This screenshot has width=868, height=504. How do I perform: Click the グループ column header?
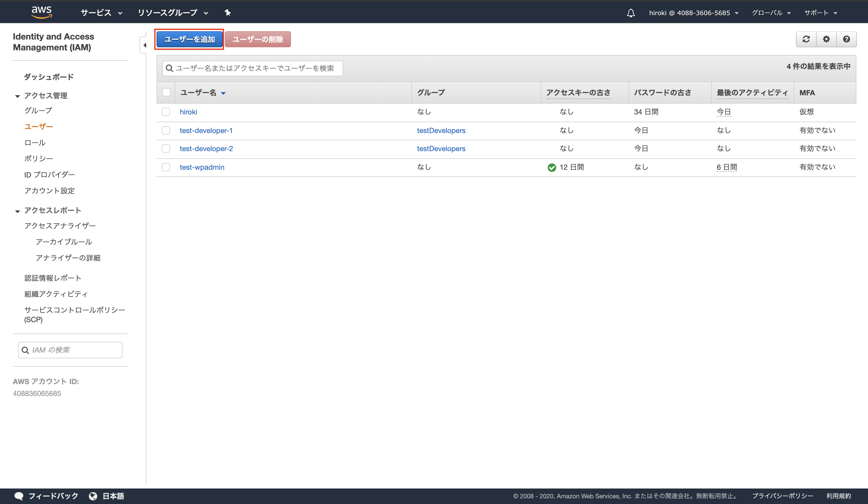pos(431,92)
